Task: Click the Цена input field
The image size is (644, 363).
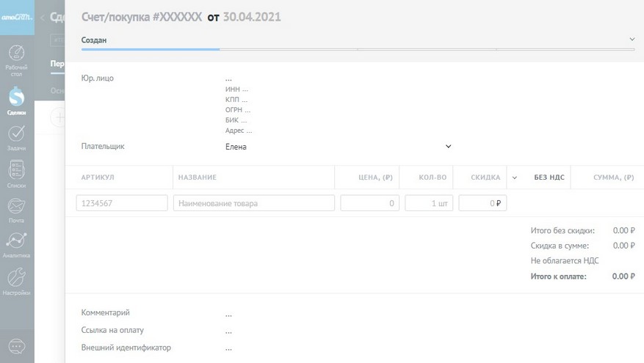Action: click(369, 203)
